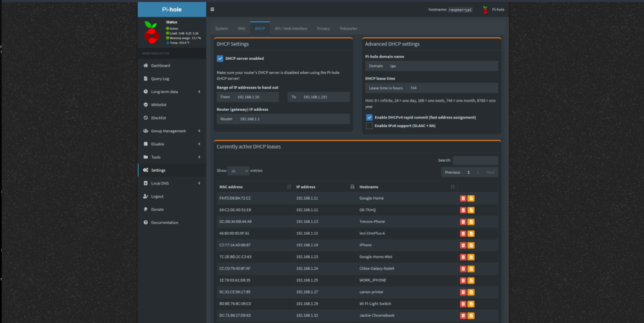Click the IP address 192.168.1.32 cell
This screenshot has width=644, height=323.
(307, 315)
